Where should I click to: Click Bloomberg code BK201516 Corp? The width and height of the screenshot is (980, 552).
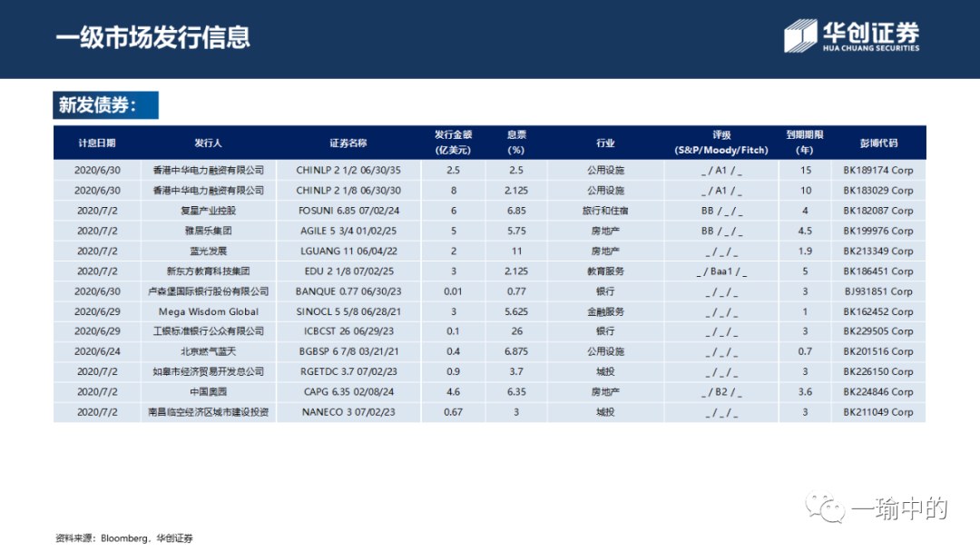[x=878, y=351]
